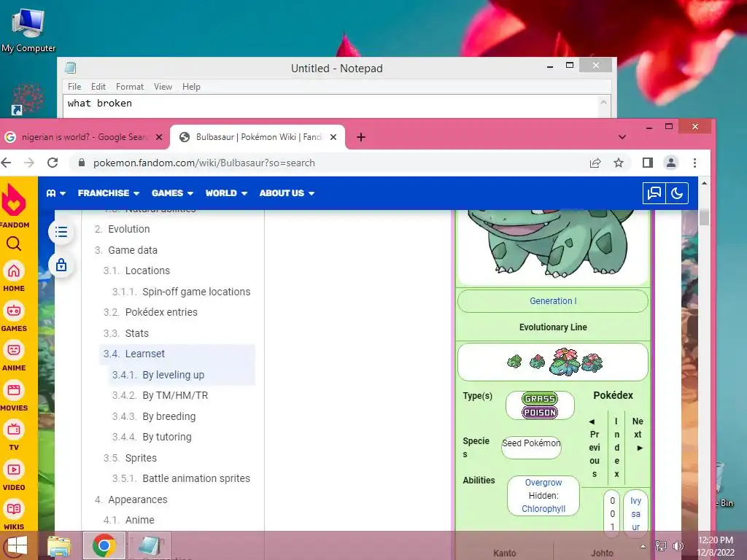Close the Bulbasaur Pokémon Wiki tab
747x560 pixels.
[x=333, y=137]
